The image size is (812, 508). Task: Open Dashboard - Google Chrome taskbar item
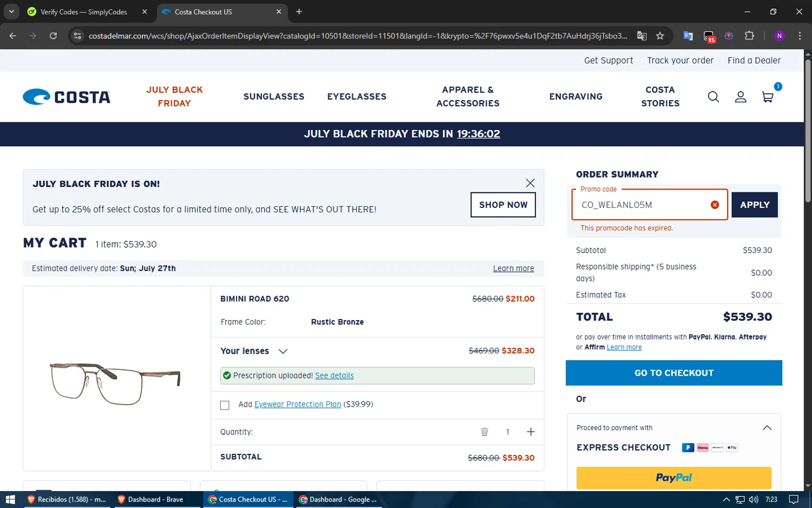tap(338, 499)
